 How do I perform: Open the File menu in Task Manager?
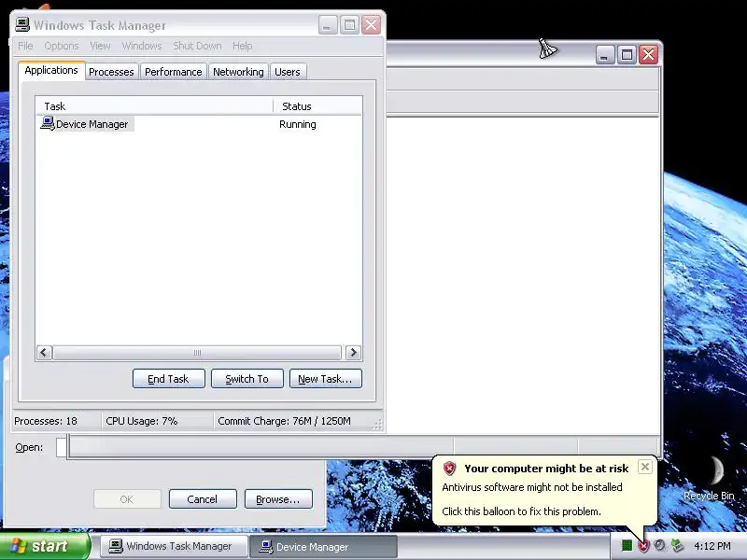tap(25, 46)
